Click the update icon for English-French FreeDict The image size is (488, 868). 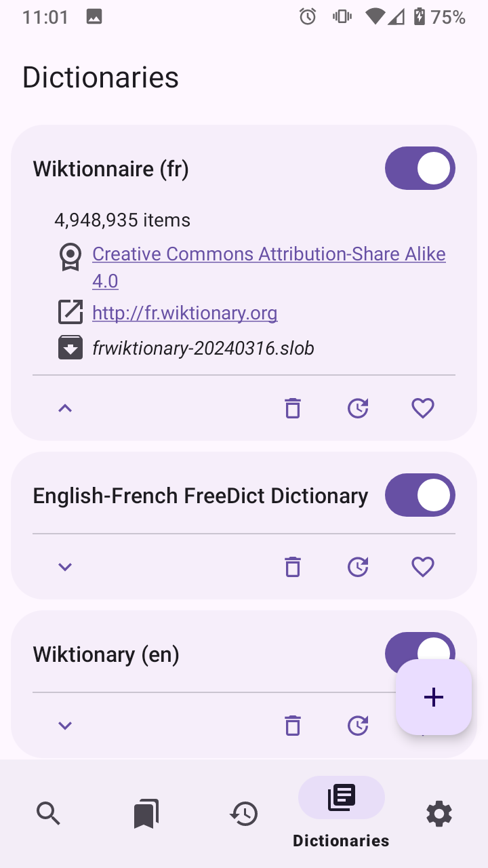coord(358,567)
